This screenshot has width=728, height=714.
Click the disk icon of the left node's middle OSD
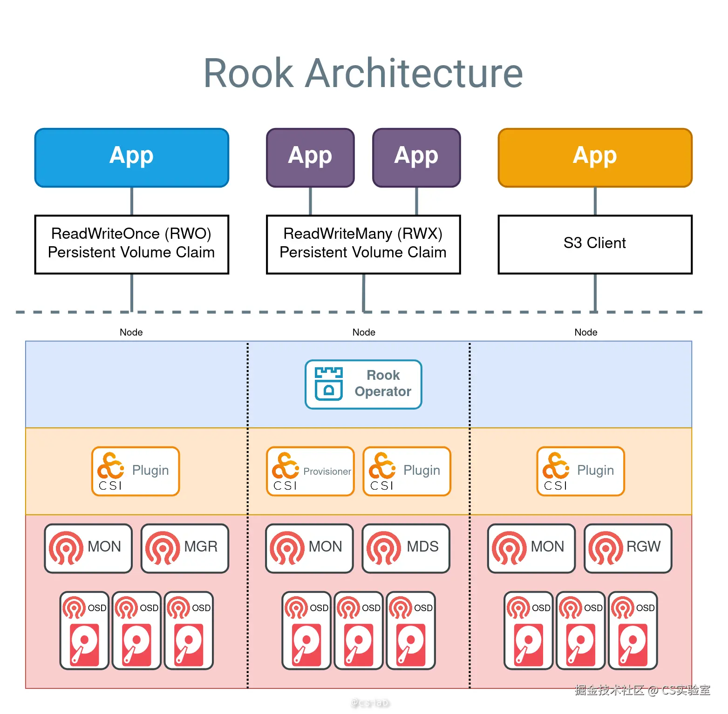136,645
